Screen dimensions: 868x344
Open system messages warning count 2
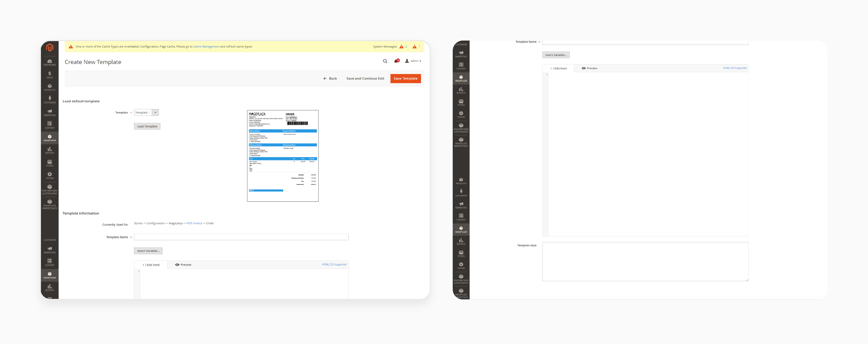click(x=403, y=47)
